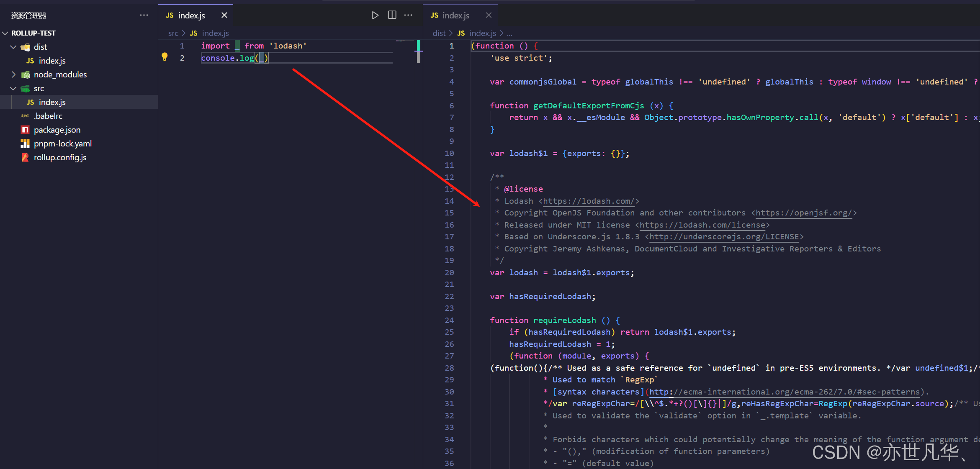This screenshot has width=980, height=469.
Task: Open the editor More Actions ellipsis
Action: [408, 15]
